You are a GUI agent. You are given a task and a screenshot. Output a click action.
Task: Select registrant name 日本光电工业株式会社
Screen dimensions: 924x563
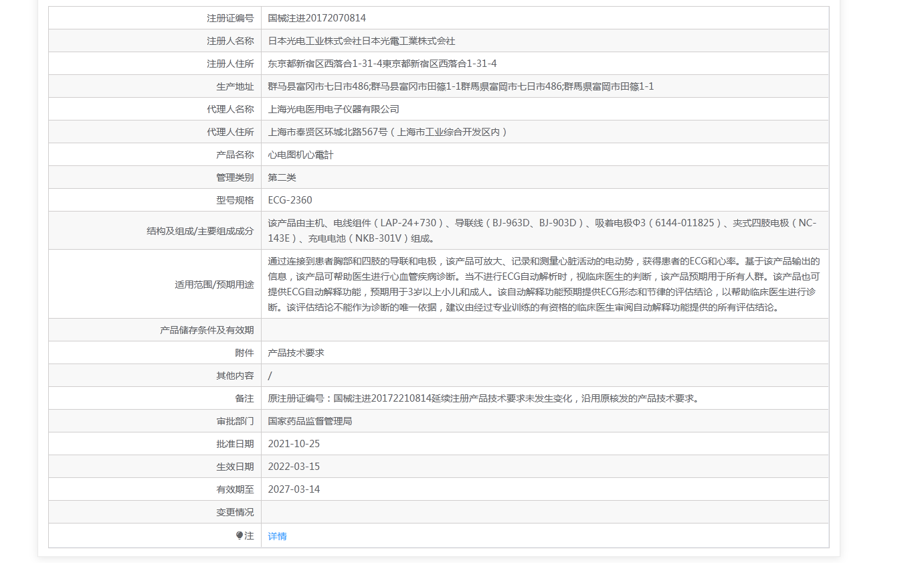[x=314, y=41]
